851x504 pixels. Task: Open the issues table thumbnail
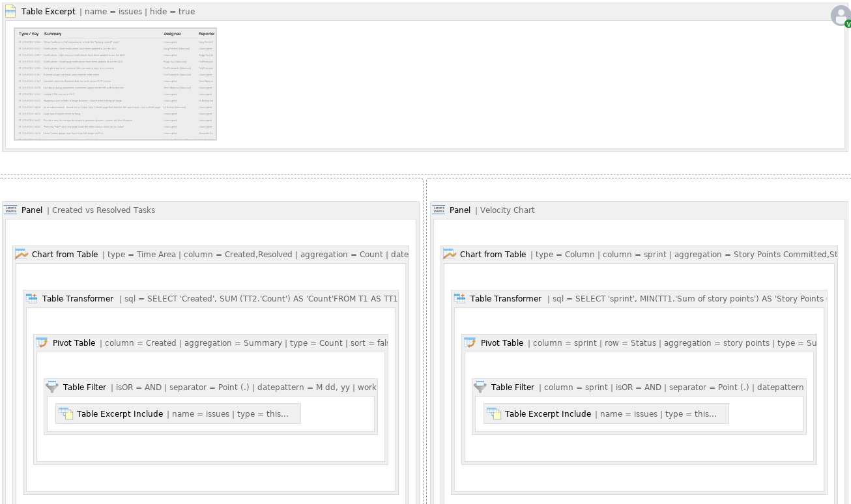pyautogui.click(x=115, y=84)
